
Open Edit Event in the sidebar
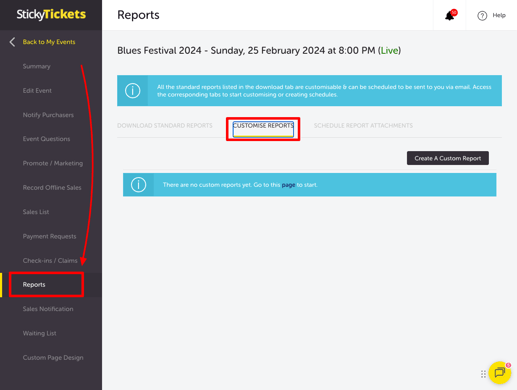click(37, 91)
